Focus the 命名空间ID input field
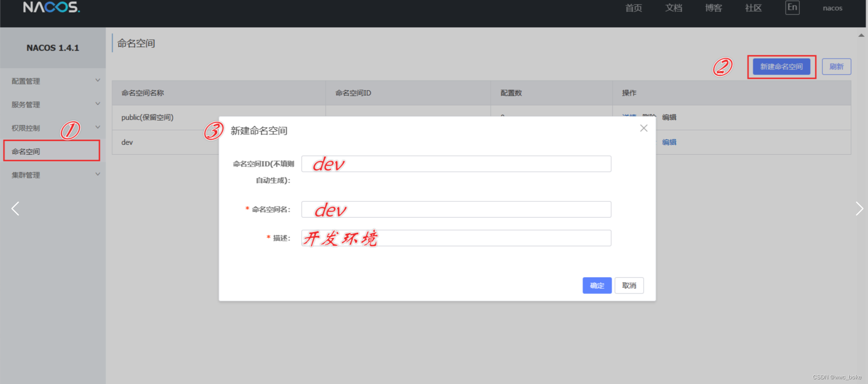 (456, 164)
